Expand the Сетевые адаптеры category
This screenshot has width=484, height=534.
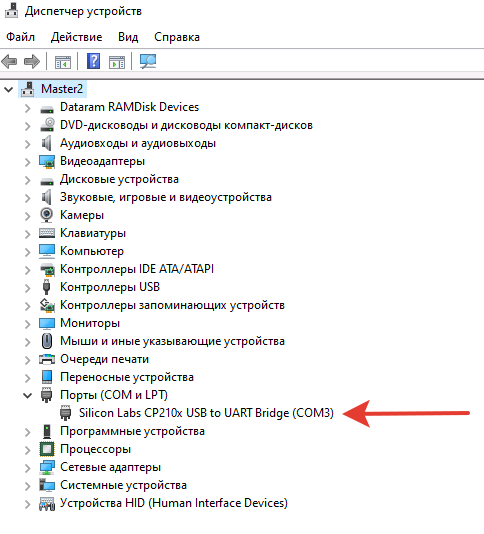tap(28, 468)
